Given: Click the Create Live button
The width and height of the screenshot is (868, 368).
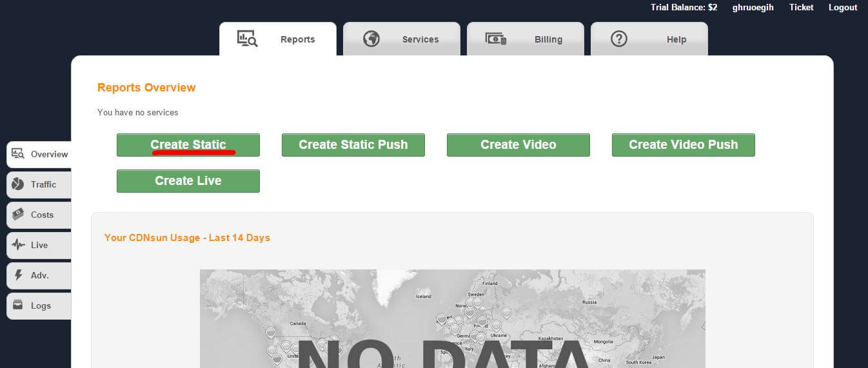Looking at the screenshot, I should tap(188, 181).
